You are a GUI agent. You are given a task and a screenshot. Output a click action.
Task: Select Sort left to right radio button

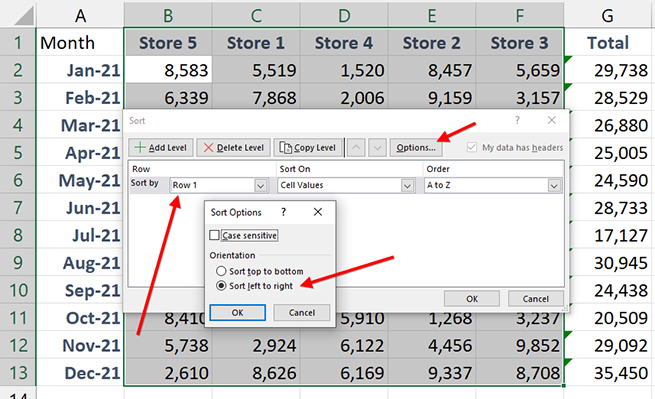[221, 286]
